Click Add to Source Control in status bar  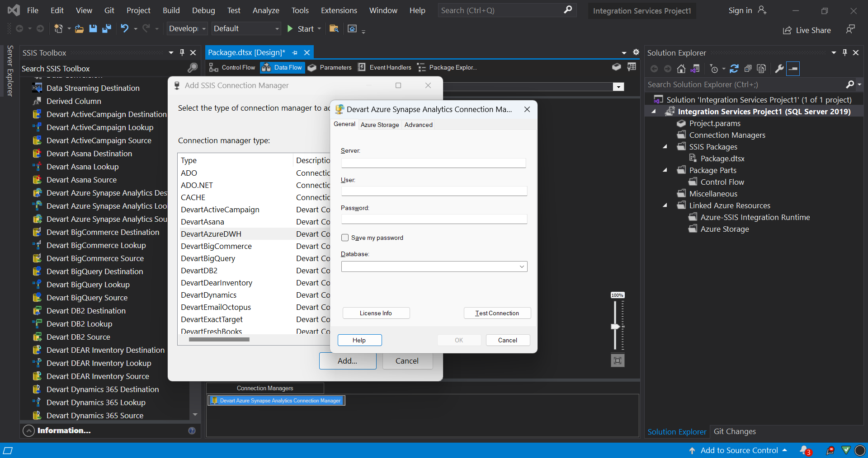pos(739,450)
